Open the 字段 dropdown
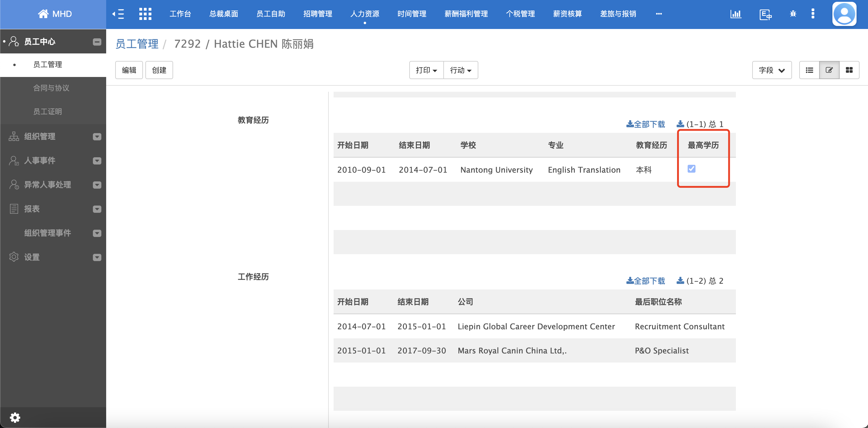868x428 pixels. pos(772,70)
